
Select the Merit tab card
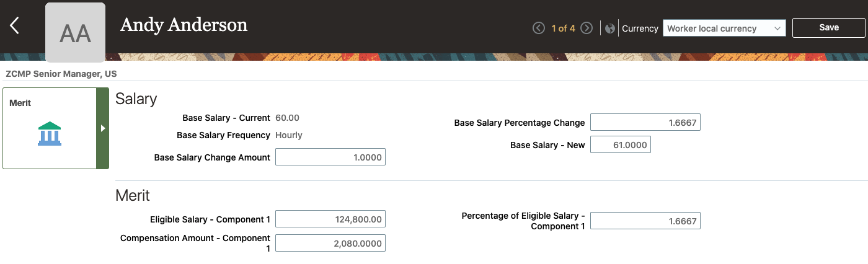[x=50, y=128]
